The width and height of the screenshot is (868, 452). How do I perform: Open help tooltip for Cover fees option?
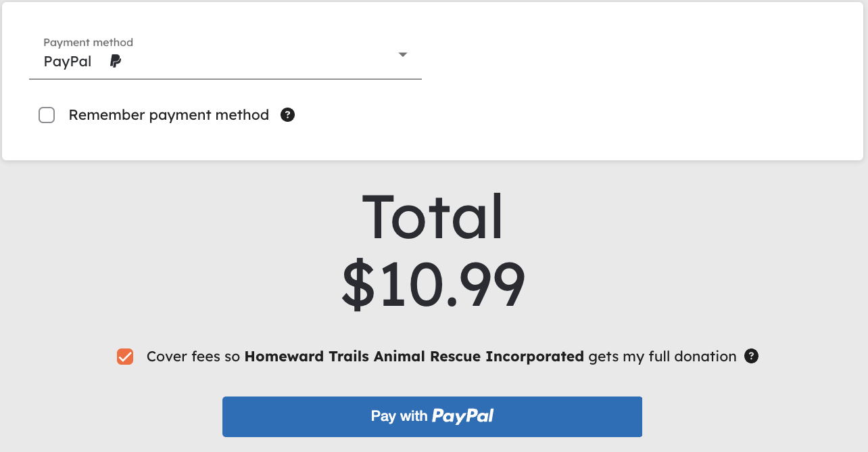pyautogui.click(x=751, y=356)
